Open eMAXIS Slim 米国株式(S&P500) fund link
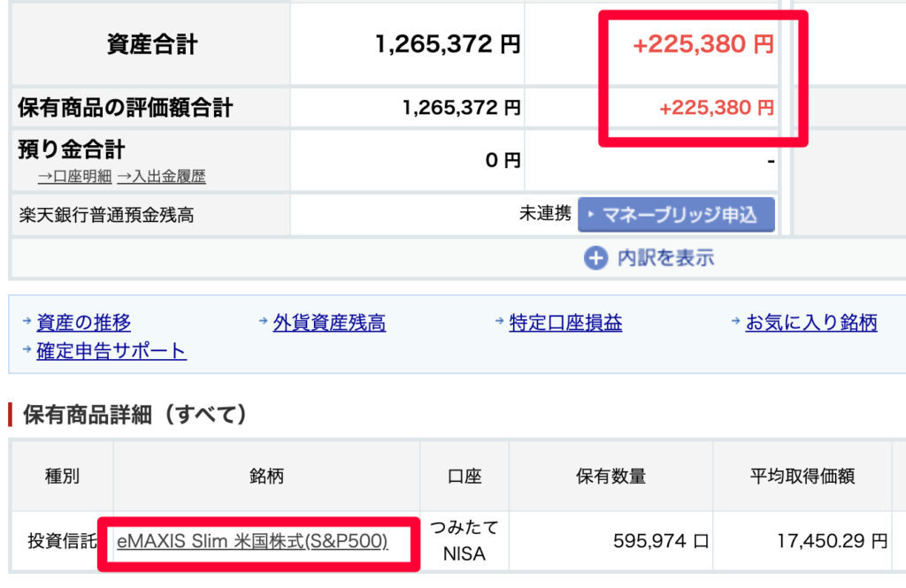Screen dimensions: 906x588 [x=252, y=541]
